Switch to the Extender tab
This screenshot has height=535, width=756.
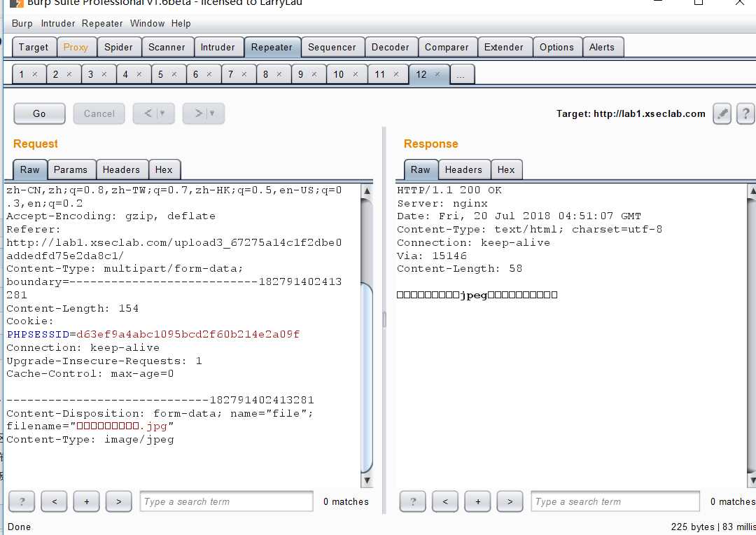tap(504, 48)
